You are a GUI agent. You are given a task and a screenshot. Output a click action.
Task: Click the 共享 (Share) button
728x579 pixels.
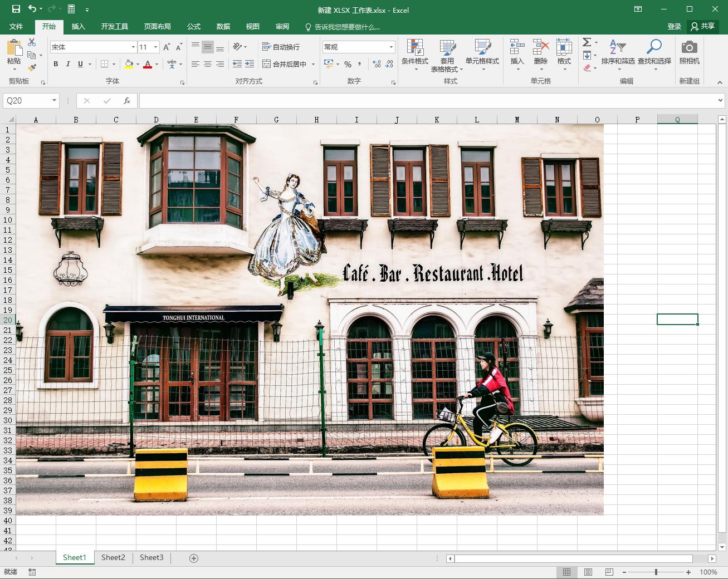coord(703,26)
